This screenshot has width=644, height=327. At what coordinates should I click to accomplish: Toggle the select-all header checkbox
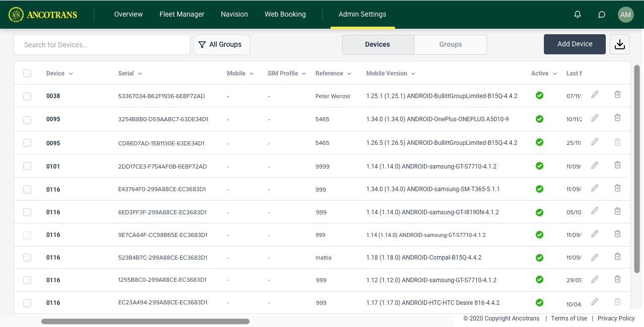tap(27, 73)
